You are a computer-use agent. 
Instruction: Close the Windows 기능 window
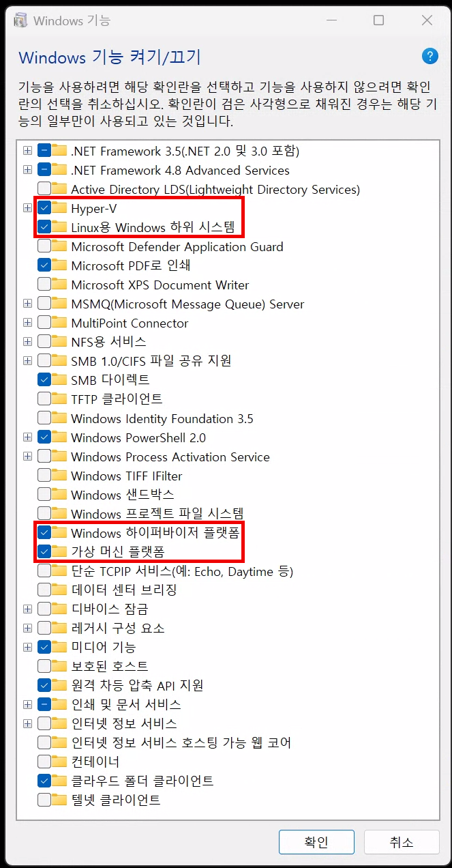click(427, 20)
